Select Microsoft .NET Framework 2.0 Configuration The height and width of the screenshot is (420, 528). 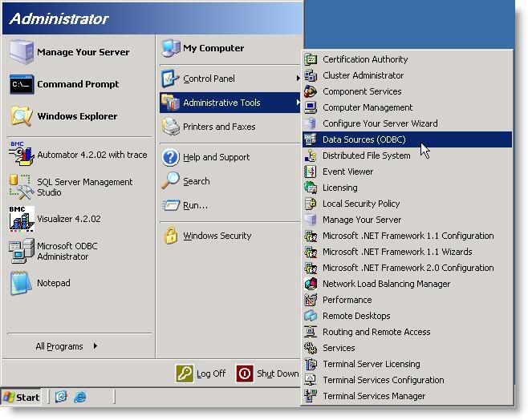click(407, 268)
